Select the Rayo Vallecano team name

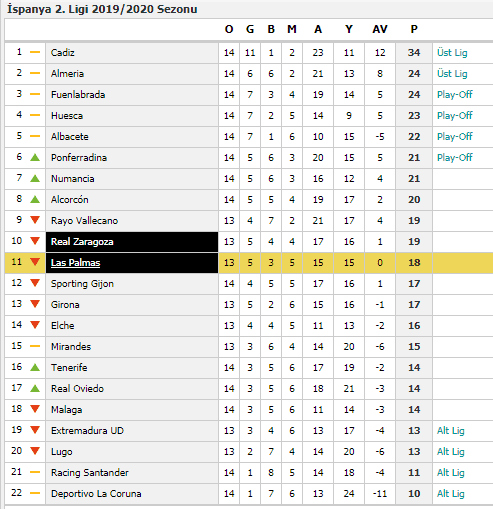point(84,221)
